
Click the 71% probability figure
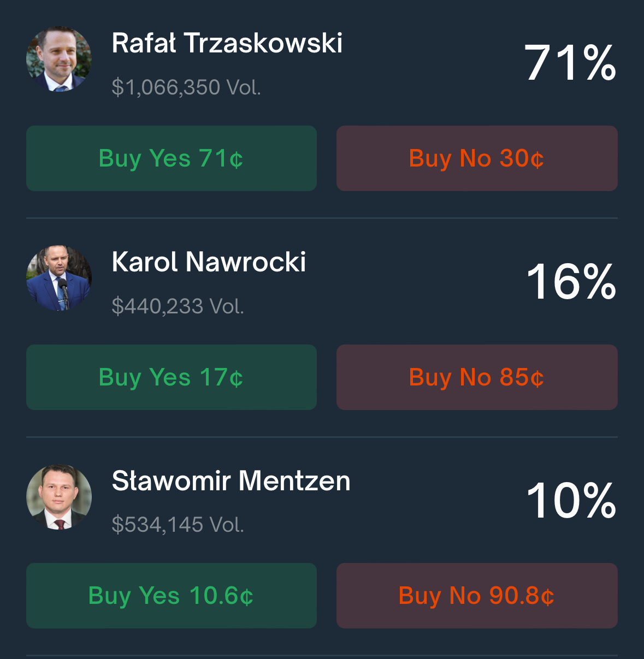pyautogui.click(x=570, y=63)
